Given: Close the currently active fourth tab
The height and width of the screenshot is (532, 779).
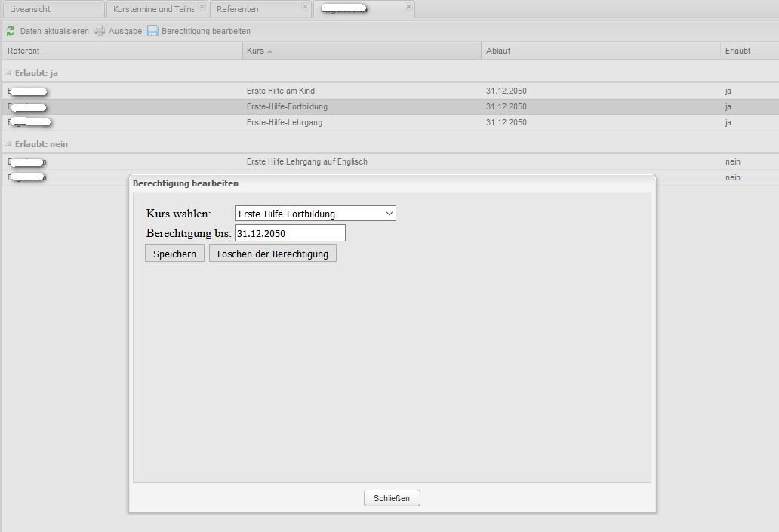Looking at the screenshot, I should (x=408, y=6).
